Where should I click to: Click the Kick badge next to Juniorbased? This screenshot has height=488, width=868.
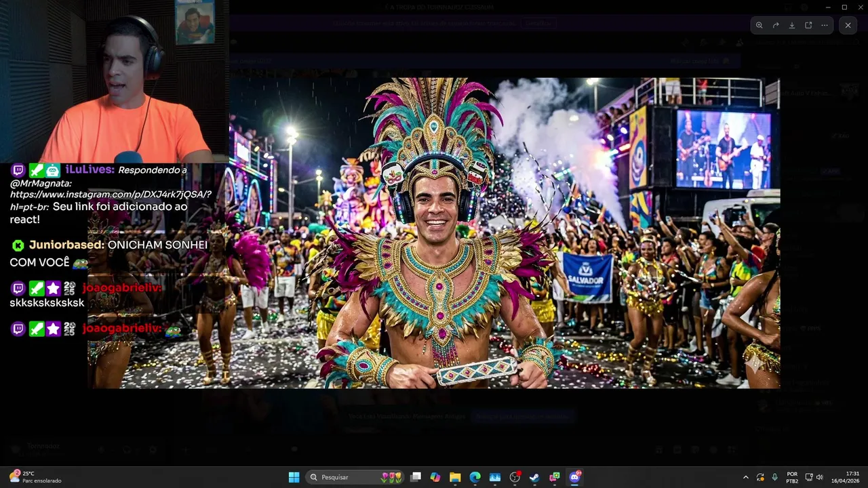coord(18,245)
